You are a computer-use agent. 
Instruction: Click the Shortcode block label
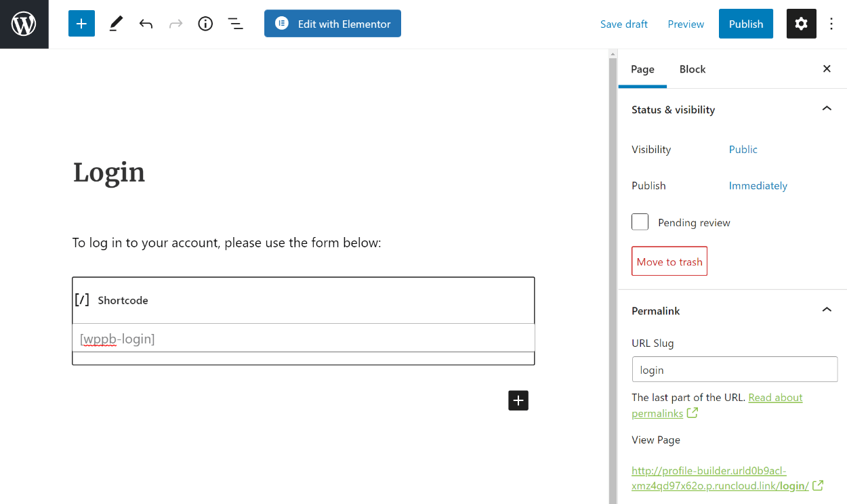pos(123,300)
